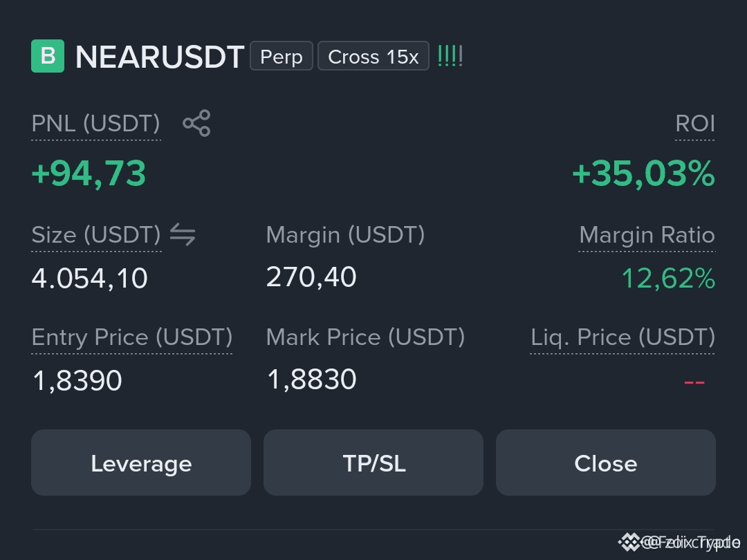
Task: Open the Cross 15x margin mode tag
Action: pyautogui.click(x=373, y=56)
